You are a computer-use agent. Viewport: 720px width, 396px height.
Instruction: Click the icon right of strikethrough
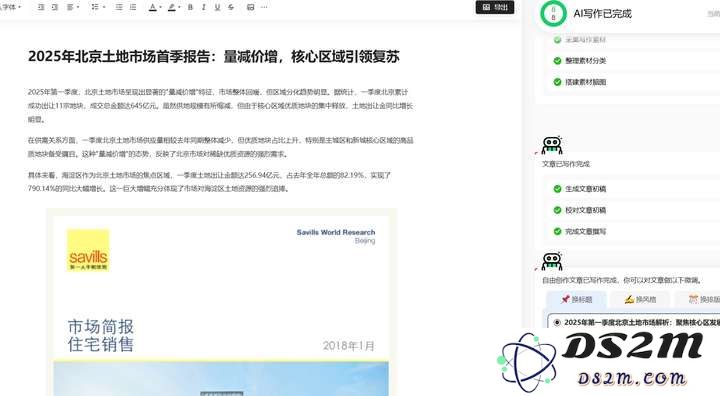(250, 7)
